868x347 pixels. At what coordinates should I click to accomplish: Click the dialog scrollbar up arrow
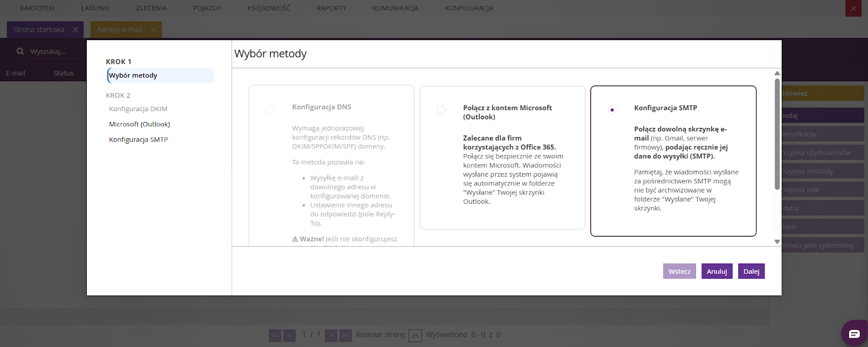(777, 73)
